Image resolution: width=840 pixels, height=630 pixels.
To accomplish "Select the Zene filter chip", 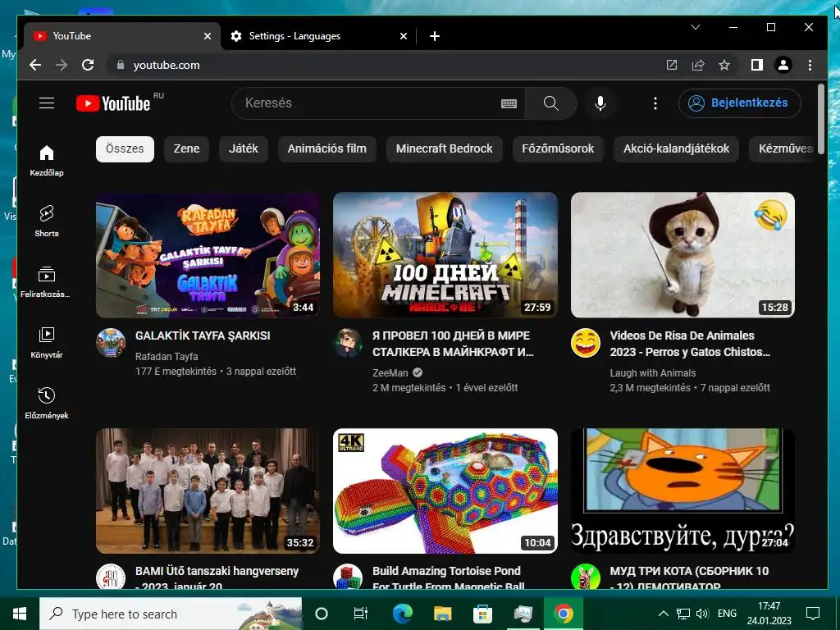I will (186, 149).
